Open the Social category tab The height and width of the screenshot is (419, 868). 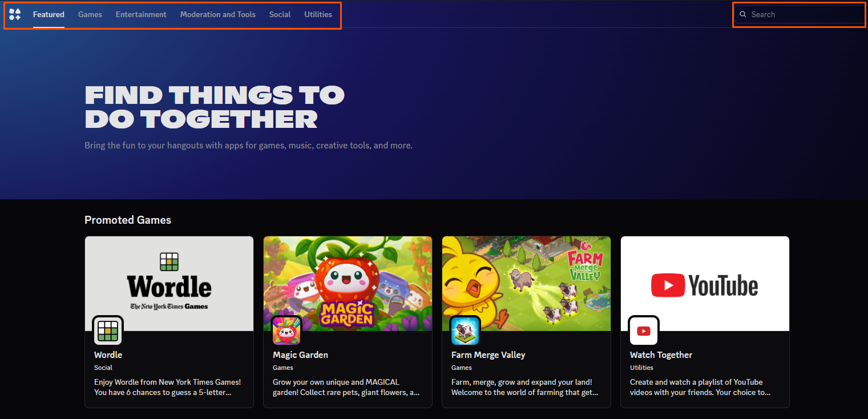[x=280, y=14]
